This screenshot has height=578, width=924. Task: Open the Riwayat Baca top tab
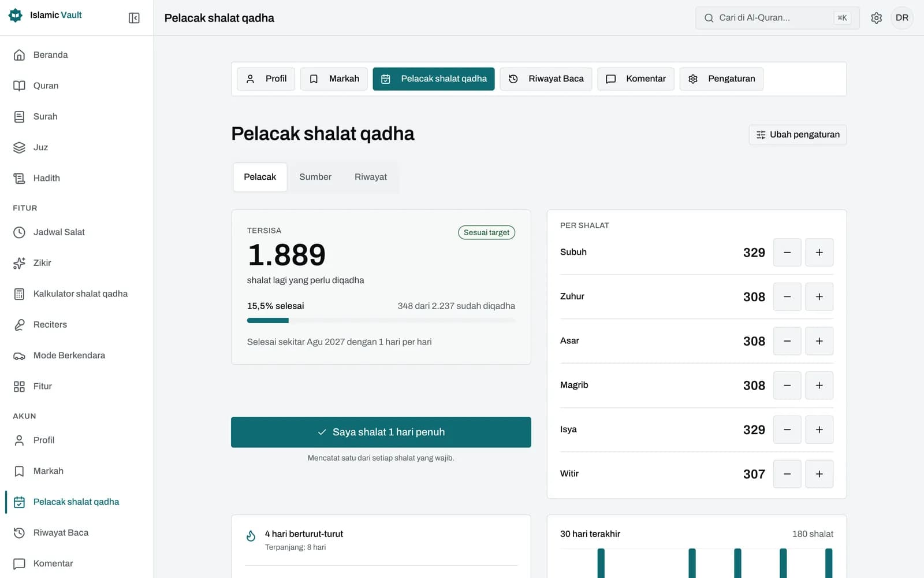546,79
